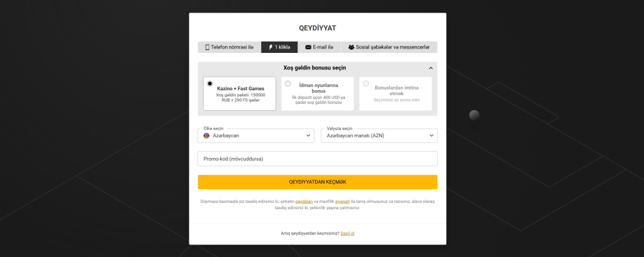Click the Azerbaijan flag icon

pyautogui.click(x=206, y=135)
